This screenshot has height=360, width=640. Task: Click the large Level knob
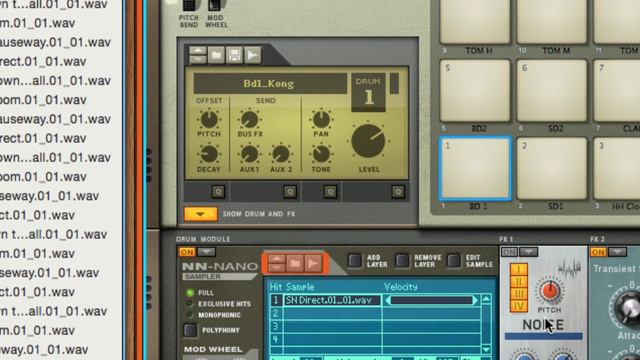point(368,141)
